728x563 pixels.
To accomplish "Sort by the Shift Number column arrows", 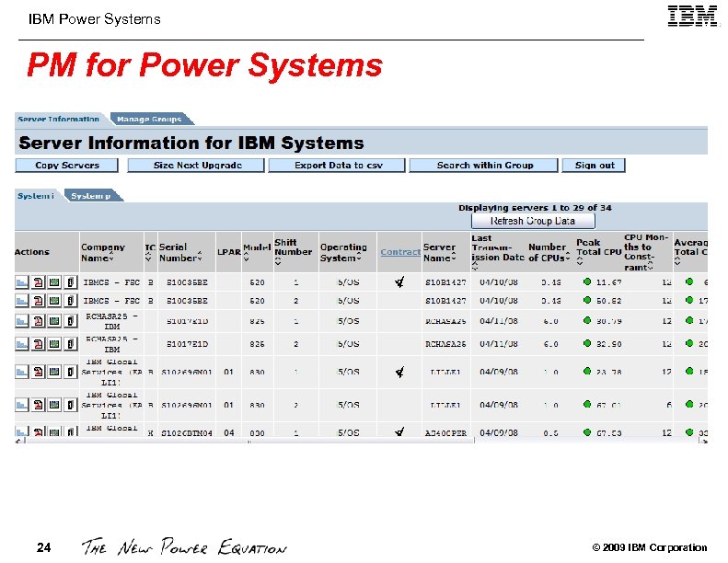I will point(278,262).
